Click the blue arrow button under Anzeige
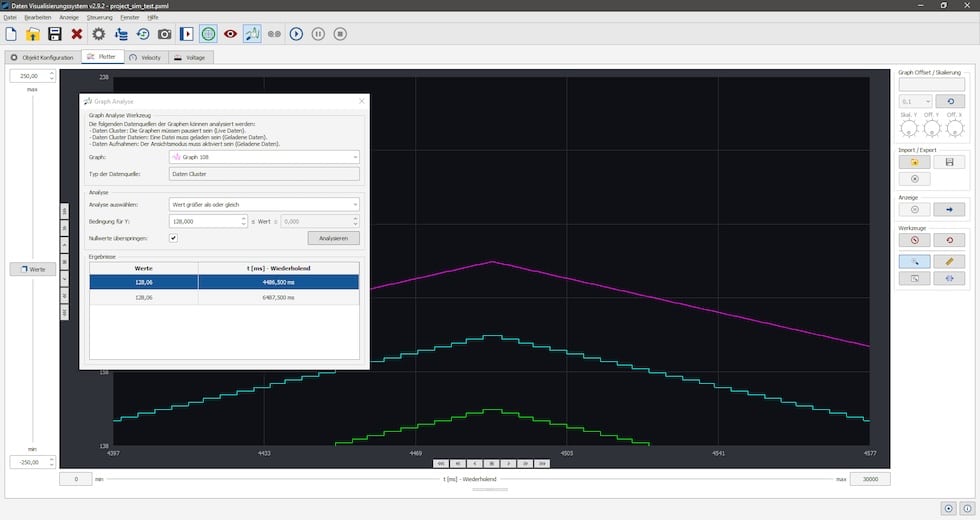 click(x=949, y=209)
